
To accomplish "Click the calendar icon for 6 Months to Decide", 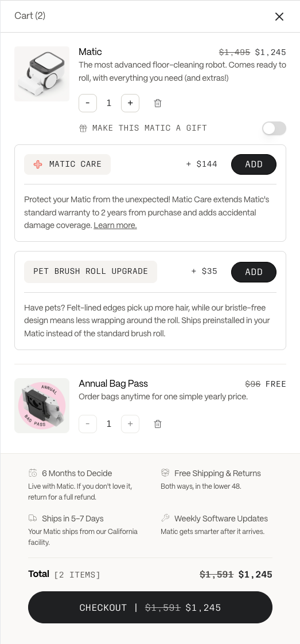I will point(33,473).
